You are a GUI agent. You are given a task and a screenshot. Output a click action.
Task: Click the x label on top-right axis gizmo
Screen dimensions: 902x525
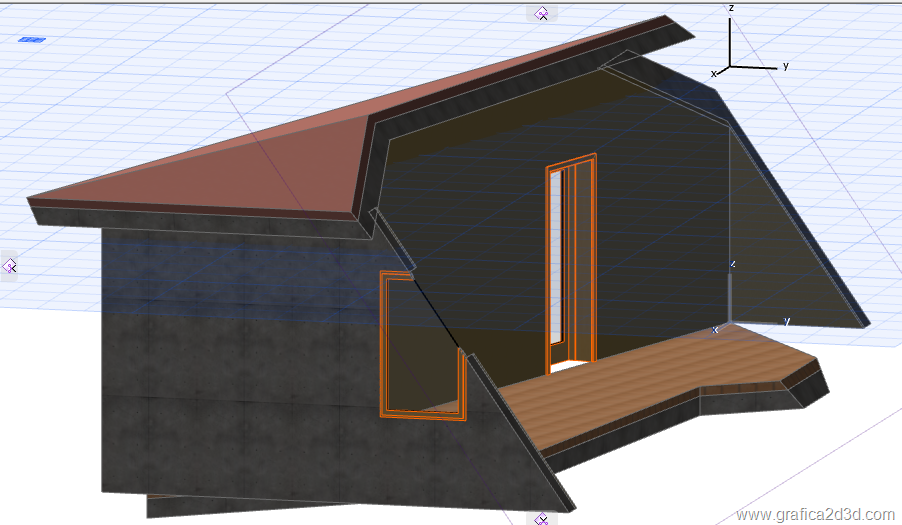(714, 73)
